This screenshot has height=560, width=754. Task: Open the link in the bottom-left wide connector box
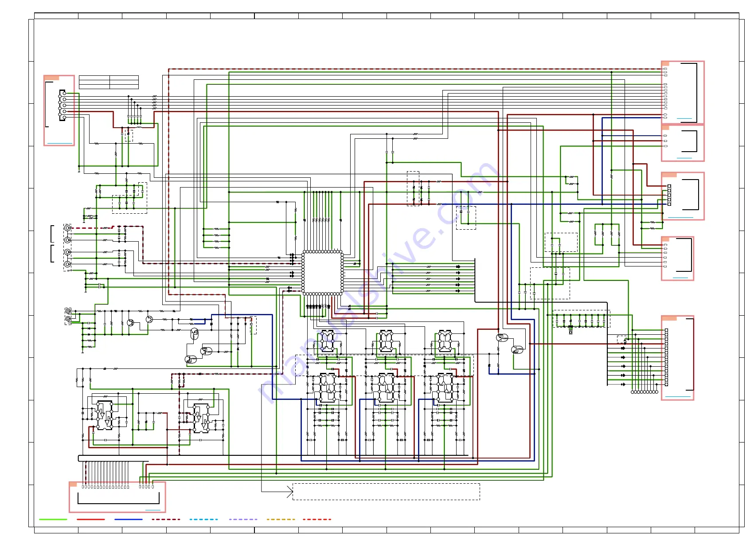pyautogui.click(x=153, y=510)
